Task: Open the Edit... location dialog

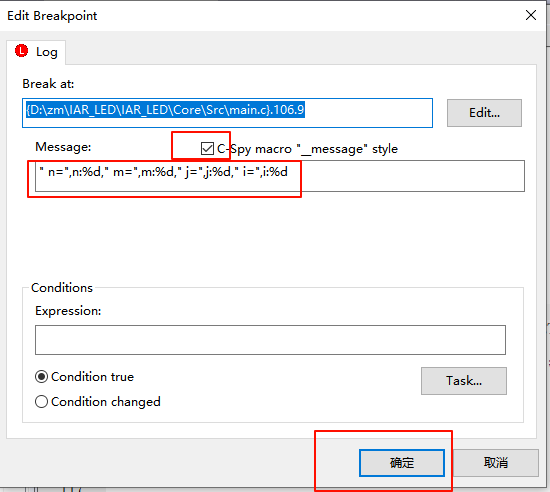Action: pos(484,113)
